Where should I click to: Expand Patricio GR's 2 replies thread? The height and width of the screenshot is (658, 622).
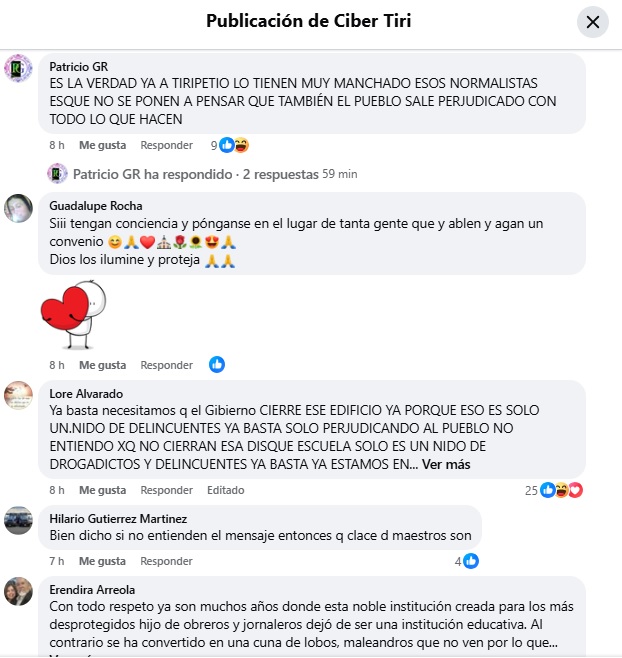click(196, 174)
